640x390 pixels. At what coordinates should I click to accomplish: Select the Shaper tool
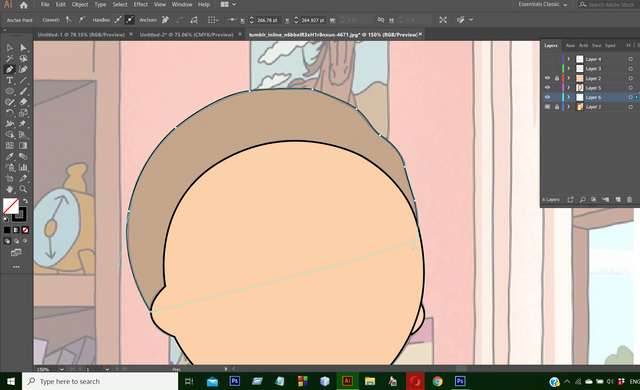click(9, 102)
